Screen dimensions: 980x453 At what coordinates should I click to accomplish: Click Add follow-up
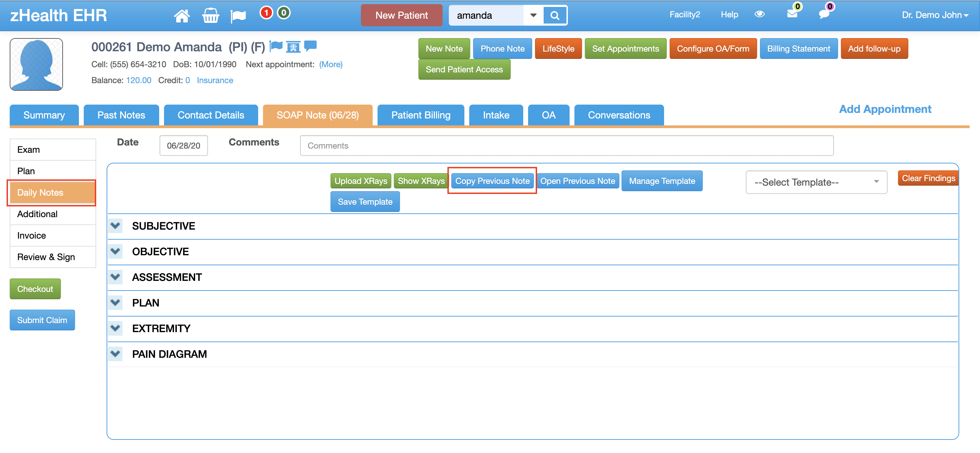pyautogui.click(x=874, y=49)
